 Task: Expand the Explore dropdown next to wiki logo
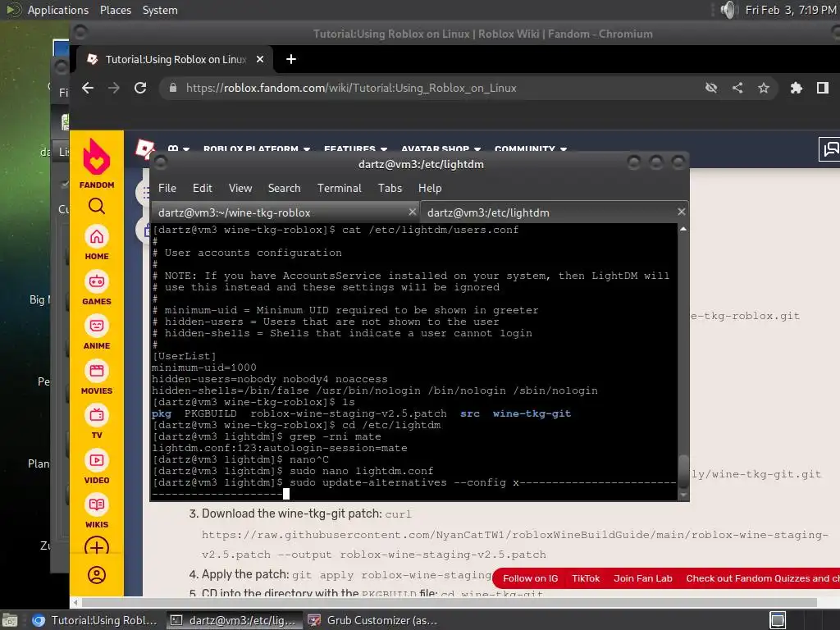coord(178,149)
